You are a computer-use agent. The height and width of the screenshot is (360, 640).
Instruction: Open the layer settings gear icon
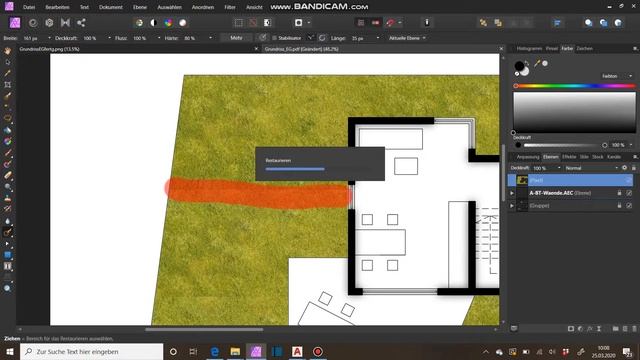click(x=624, y=168)
